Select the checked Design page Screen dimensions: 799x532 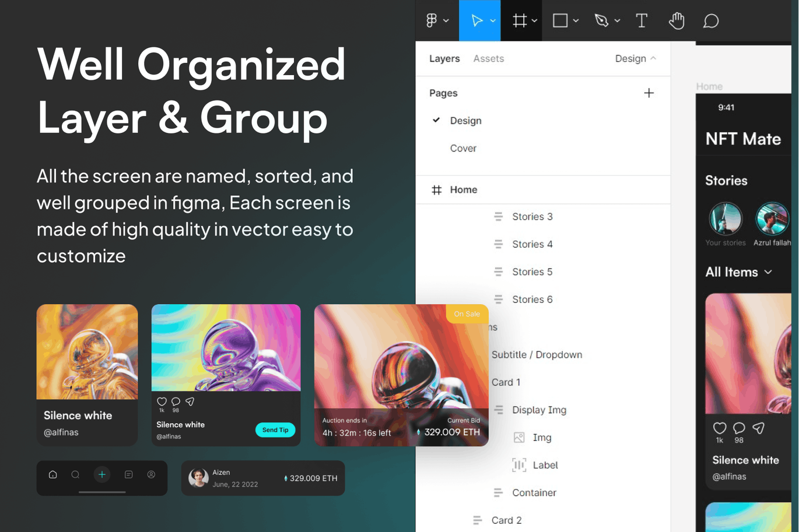[465, 121]
